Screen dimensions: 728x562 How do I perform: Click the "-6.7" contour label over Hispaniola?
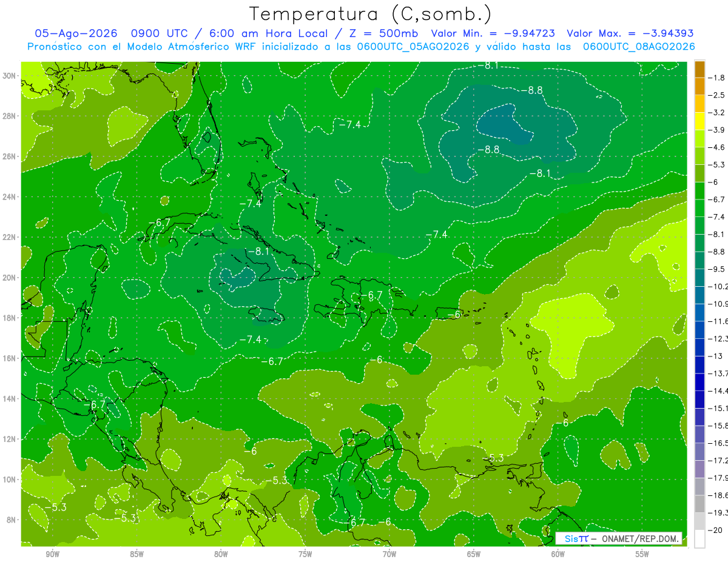tap(371, 295)
